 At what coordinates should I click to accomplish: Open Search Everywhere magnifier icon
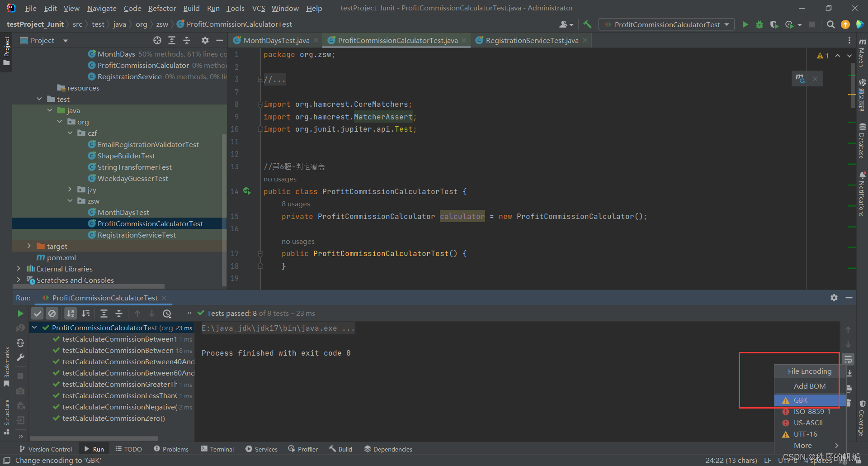pyautogui.click(x=830, y=24)
